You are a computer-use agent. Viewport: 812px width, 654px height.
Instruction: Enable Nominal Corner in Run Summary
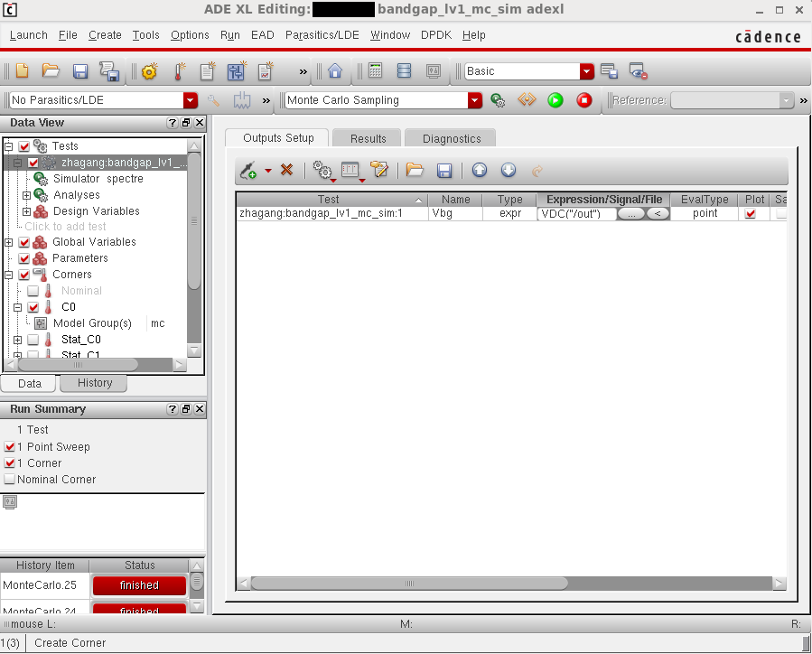[x=9, y=479]
